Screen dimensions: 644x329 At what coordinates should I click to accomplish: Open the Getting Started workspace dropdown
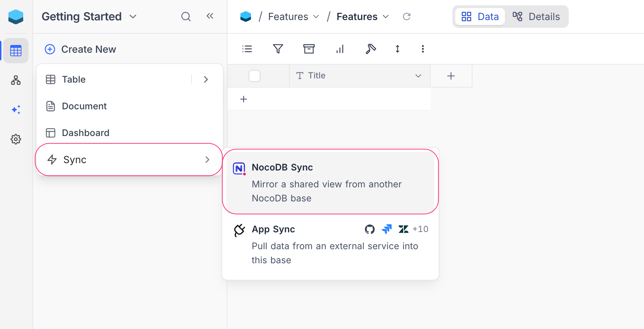(133, 17)
